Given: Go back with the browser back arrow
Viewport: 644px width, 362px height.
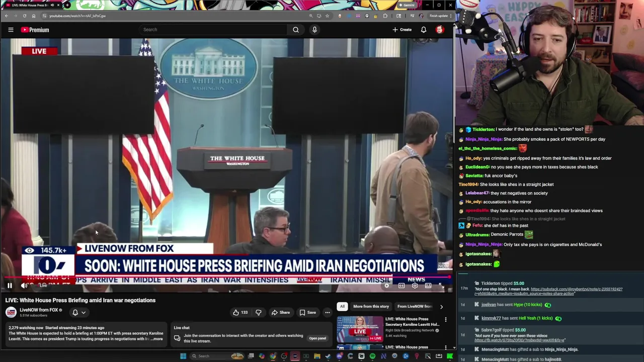Looking at the screenshot, I should [7, 16].
